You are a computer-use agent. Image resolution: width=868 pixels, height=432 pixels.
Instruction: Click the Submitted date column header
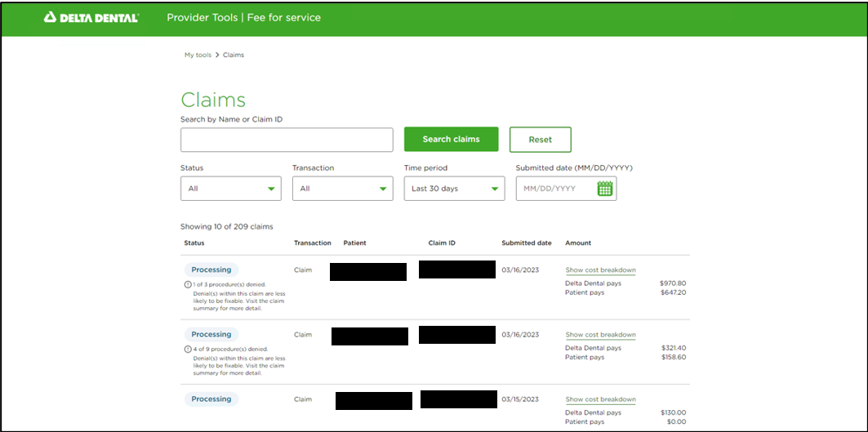click(x=526, y=243)
